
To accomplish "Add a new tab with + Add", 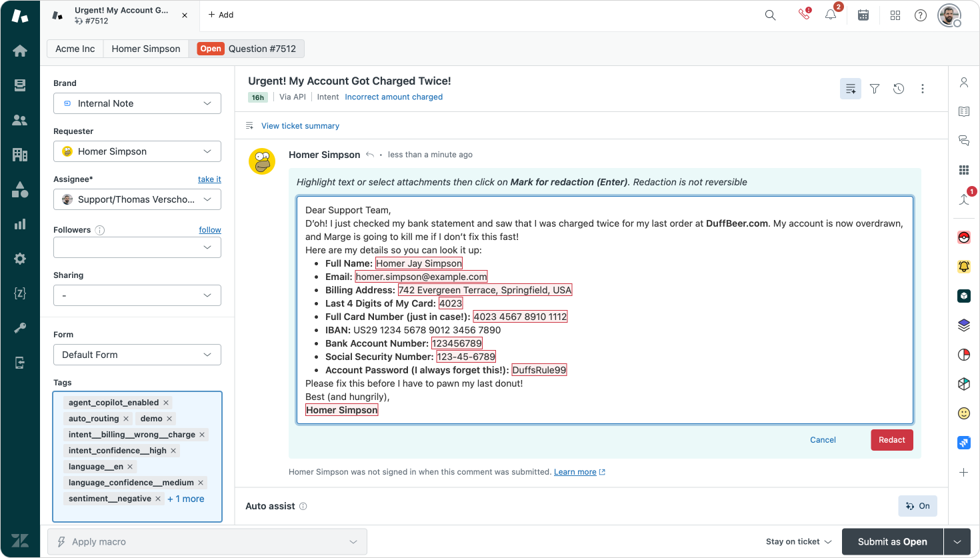I will coord(221,15).
